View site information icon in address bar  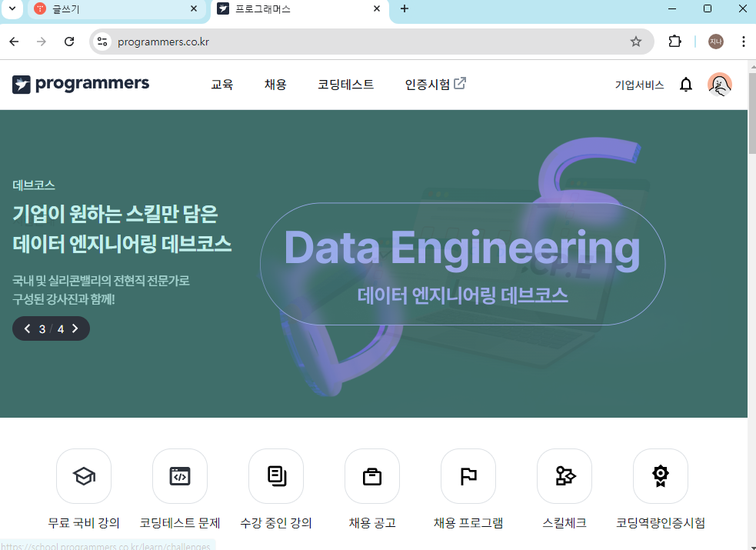tap(102, 42)
